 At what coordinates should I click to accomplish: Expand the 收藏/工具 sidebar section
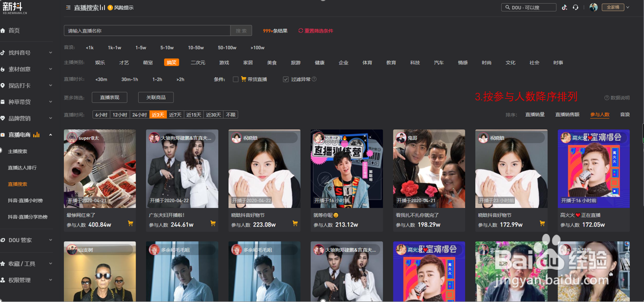pyautogui.click(x=51, y=263)
